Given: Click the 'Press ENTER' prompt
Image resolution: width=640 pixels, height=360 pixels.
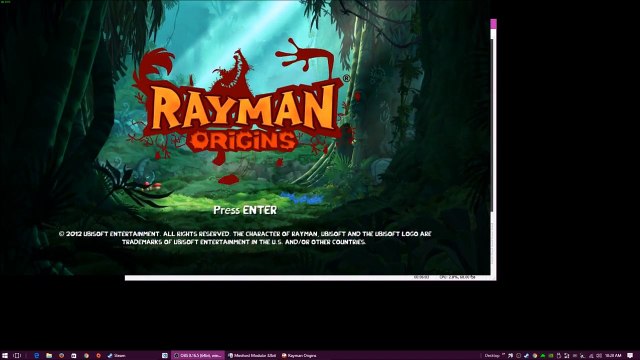Looking at the screenshot, I should (245, 210).
